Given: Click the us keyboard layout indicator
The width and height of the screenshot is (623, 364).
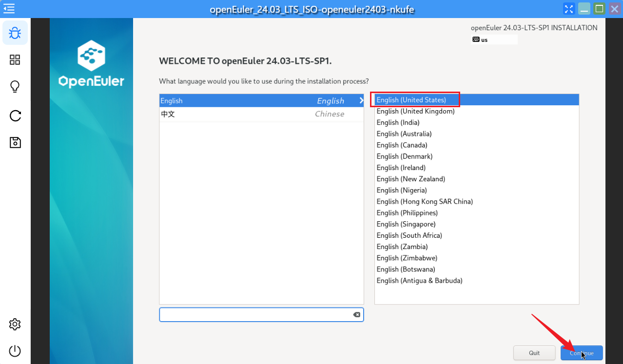Looking at the screenshot, I should [x=494, y=39].
